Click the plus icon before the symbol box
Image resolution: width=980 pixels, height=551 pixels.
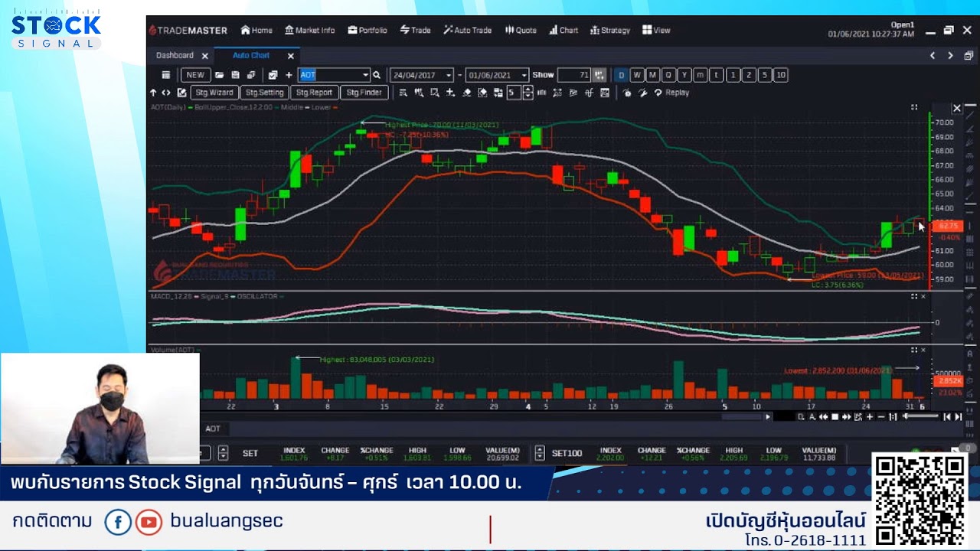tap(289, 74)
